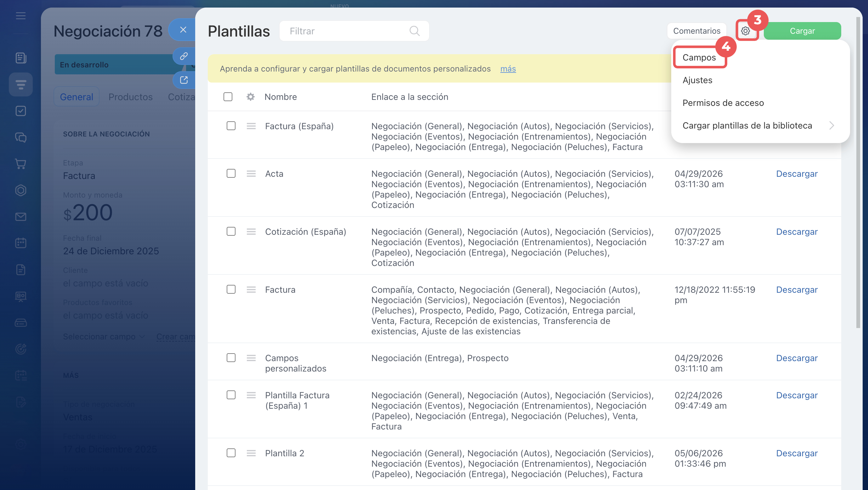Screen dimensions: 868x490
Task: Open row menu for Plantilla 2
Action: click(251, 453)
